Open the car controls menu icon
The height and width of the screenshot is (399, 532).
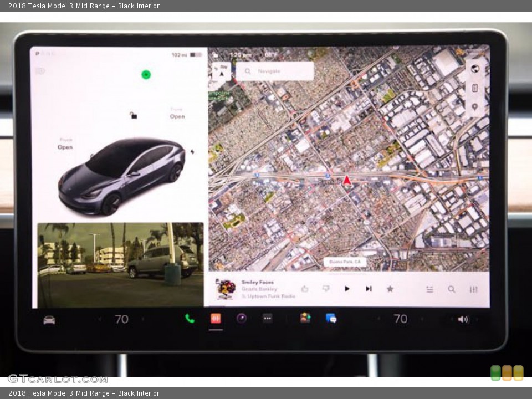(49, 320)
